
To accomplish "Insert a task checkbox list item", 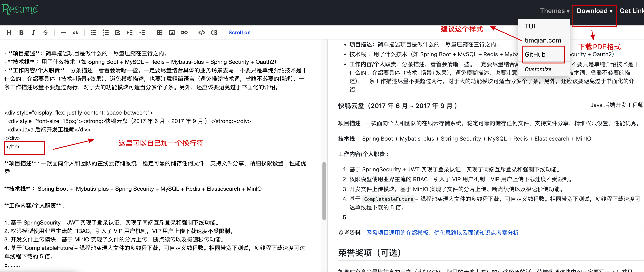I will click(117, 33).
